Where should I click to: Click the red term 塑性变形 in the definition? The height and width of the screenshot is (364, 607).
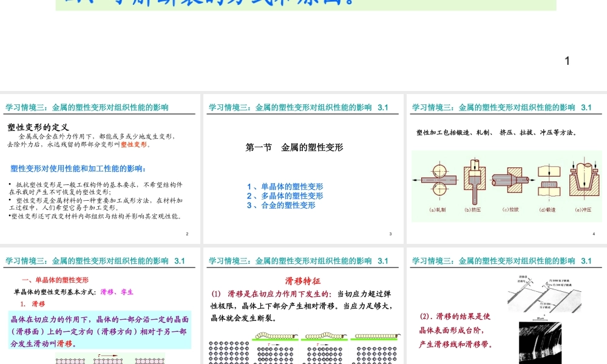click(134, 144)
